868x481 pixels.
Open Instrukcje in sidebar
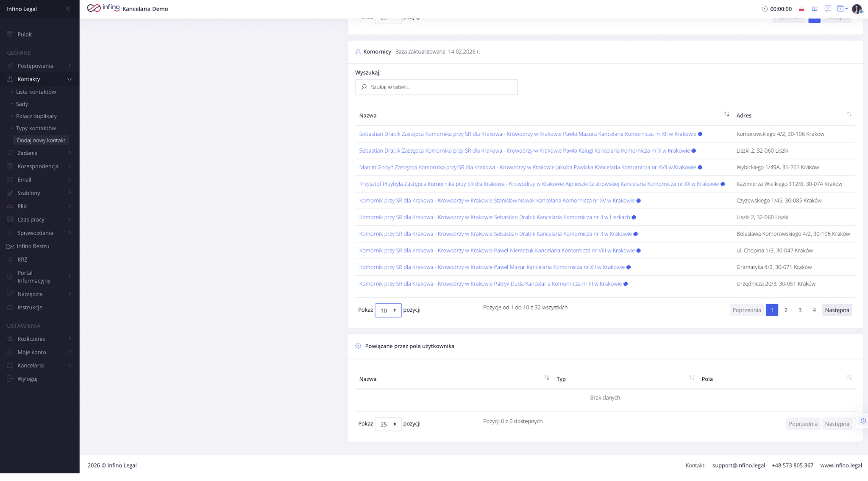[x=30, y=308]
